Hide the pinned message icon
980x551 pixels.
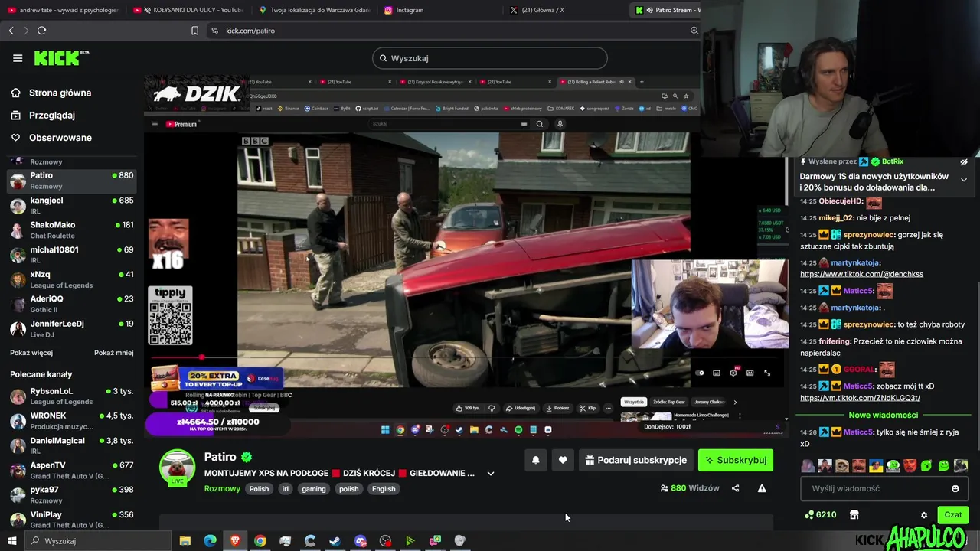click(x=964, y=161)
